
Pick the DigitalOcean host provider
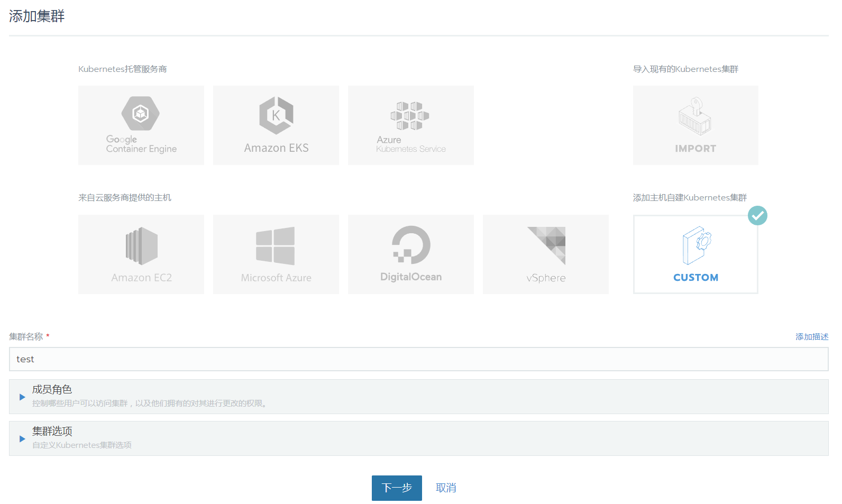411,254
